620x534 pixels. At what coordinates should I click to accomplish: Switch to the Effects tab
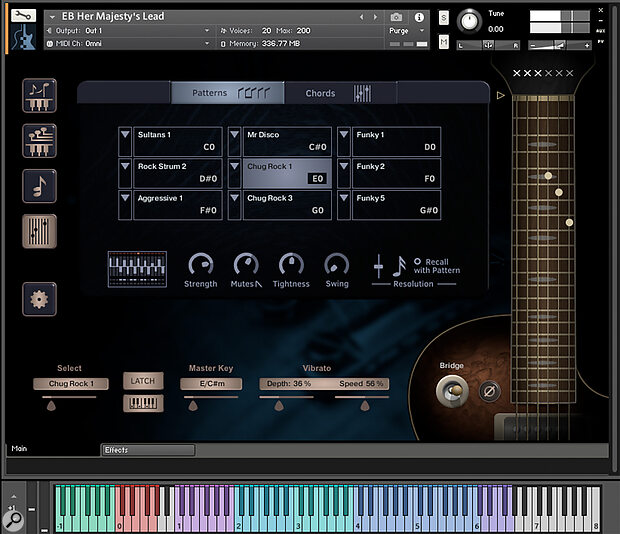[147, 450]
